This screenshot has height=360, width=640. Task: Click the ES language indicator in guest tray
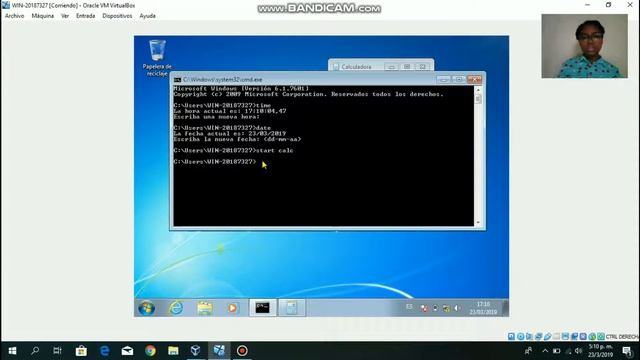point(409,307)
